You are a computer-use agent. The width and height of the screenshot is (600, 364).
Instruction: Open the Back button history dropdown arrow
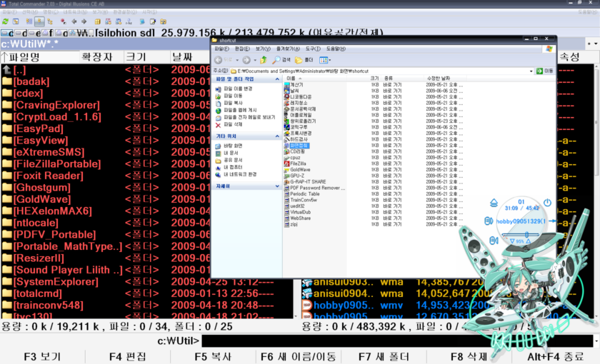pos(237,60)
